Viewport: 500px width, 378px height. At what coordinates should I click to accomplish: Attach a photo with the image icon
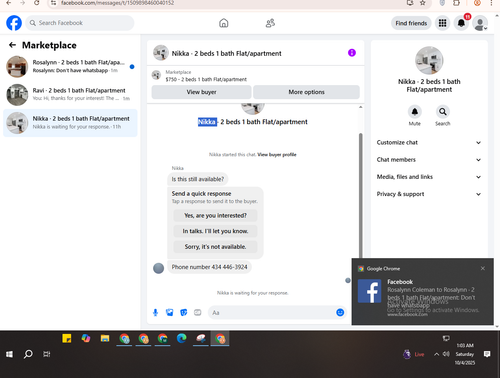click(x=170, y=312)
